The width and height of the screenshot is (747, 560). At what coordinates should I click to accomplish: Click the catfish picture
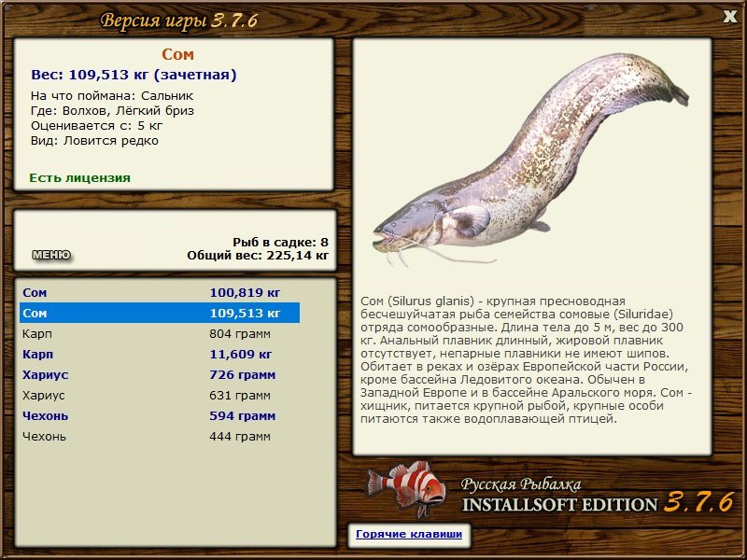(x=530, y=159)
